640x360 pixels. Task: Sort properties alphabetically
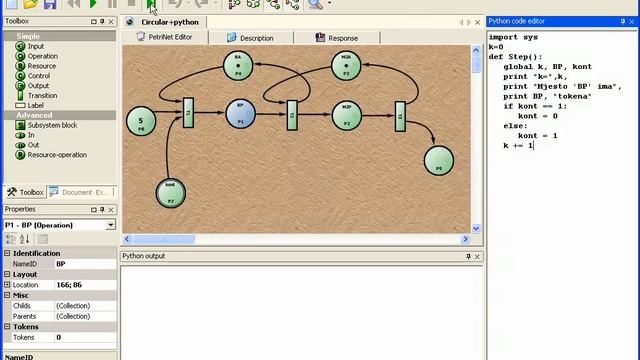[24, 239]
